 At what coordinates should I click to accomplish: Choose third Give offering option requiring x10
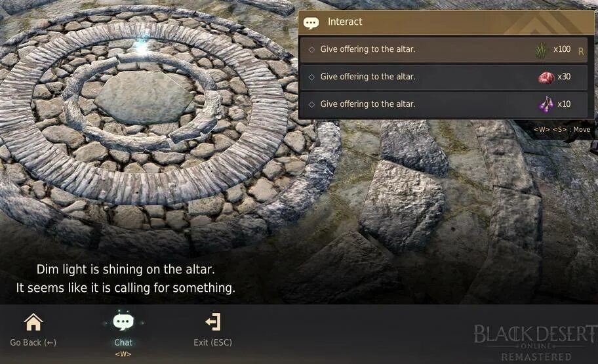tap(444, 104)
